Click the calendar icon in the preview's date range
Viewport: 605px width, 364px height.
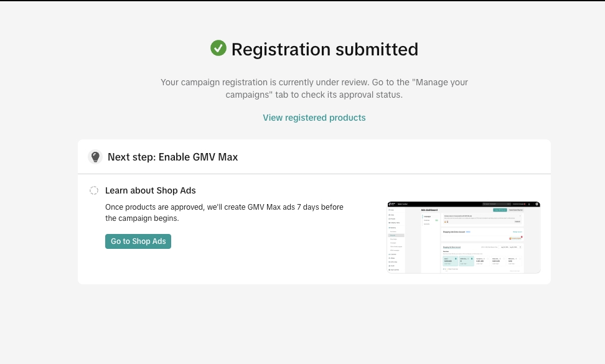[x=520, y=247]
